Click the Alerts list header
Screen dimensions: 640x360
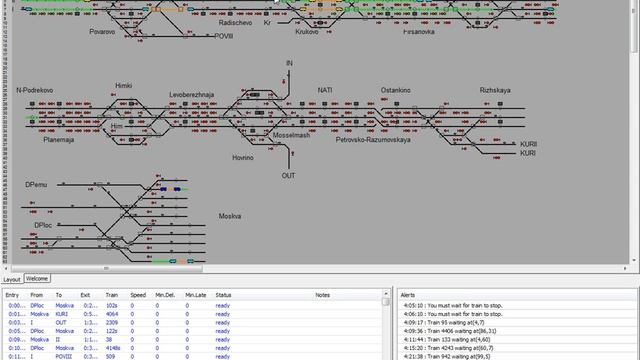(408, 295)
